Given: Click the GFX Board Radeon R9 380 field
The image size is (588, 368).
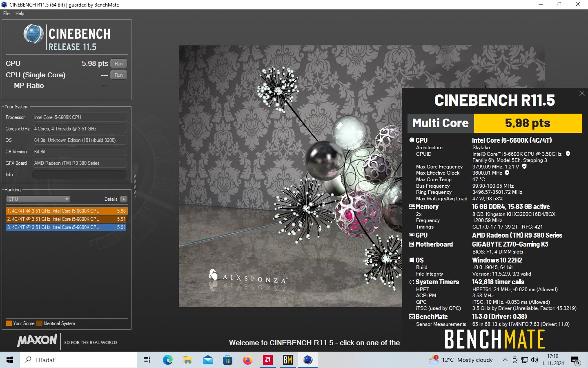Looking at the screenshot, I should (x=79, y=163).
